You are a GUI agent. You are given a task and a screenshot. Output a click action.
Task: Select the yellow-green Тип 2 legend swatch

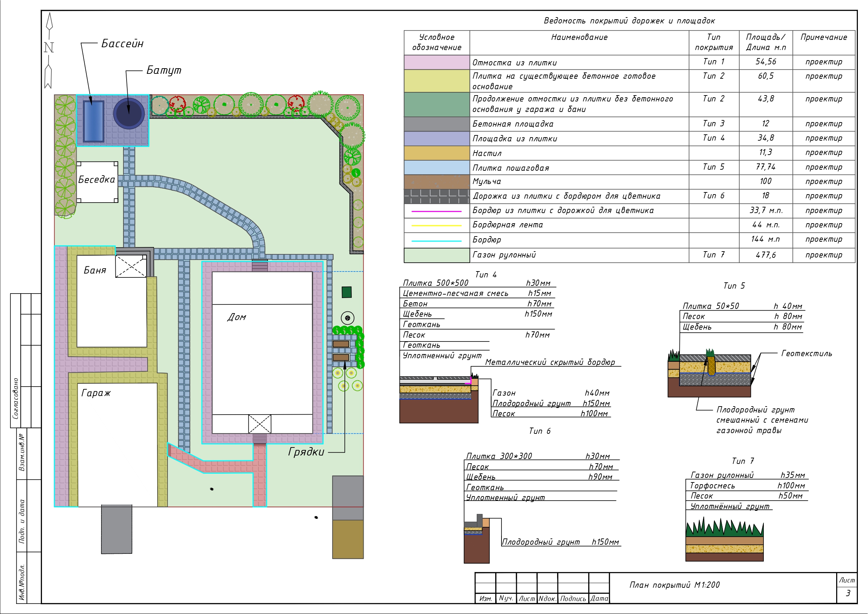tap(437, 80)
